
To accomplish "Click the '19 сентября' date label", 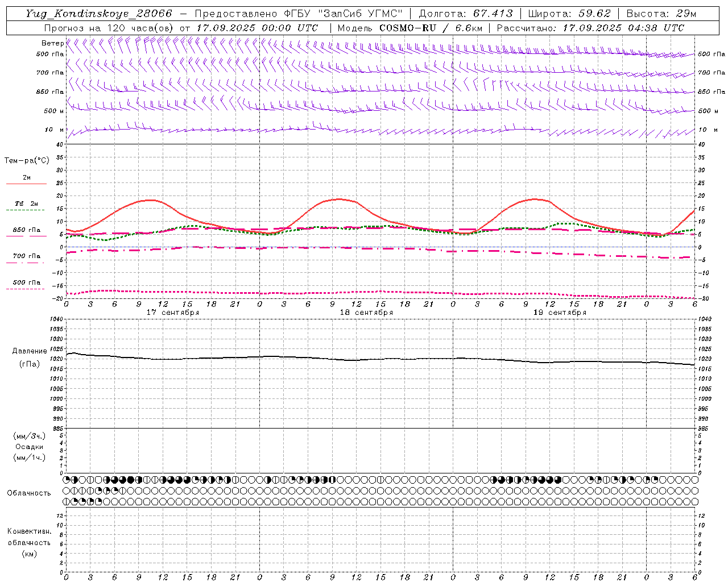I will point(560,313).
